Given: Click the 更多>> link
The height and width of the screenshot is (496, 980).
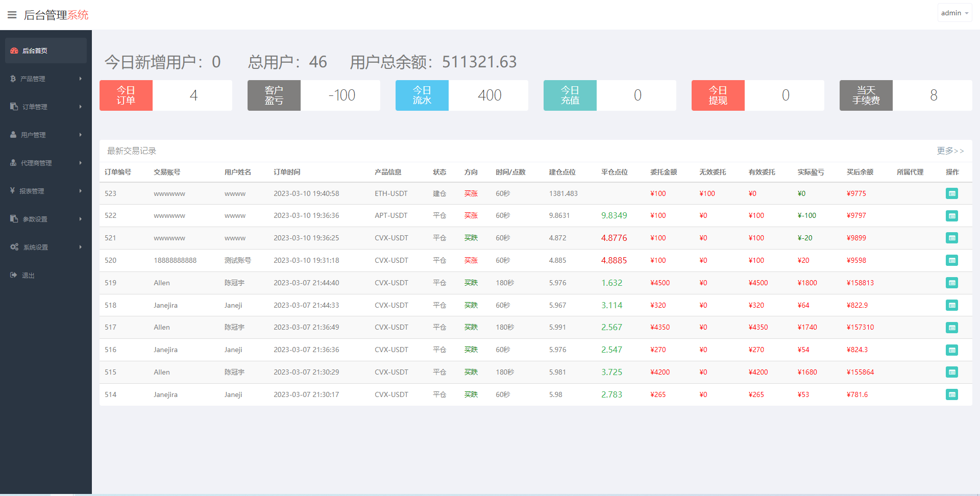Looking at the screenshot, I should pyautogui.click(x=950, y=151).
